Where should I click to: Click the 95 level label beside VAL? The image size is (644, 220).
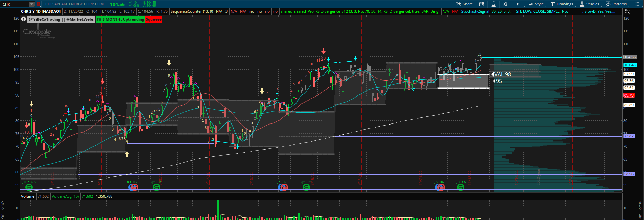[x=498, y=81]
